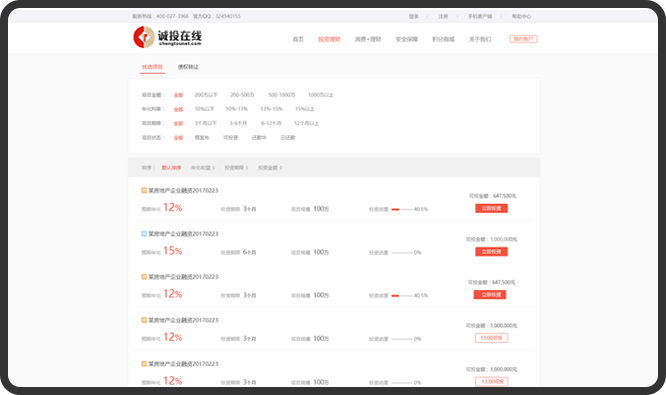
Task: Select 投资理财 in the main navigation
Action: [x=329, y=39]
